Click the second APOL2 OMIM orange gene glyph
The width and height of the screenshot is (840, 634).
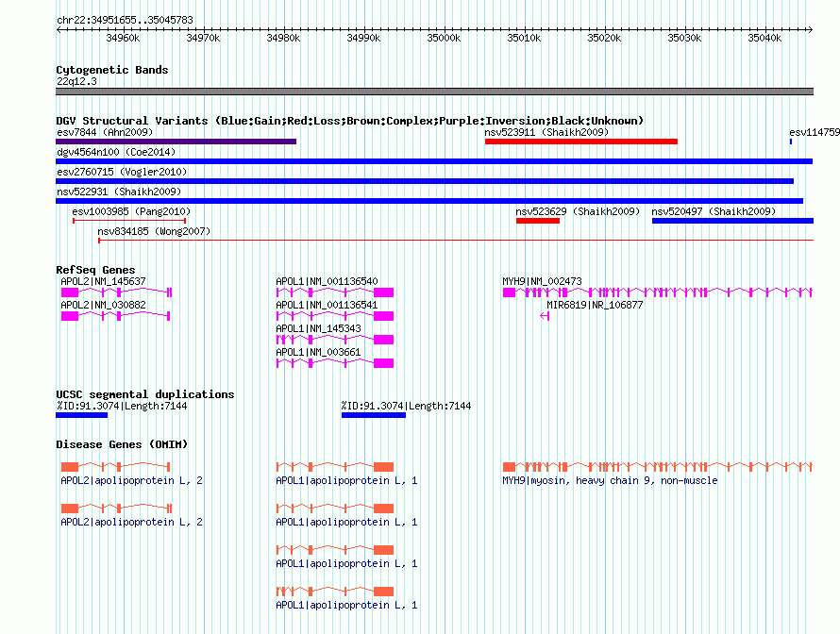tap(116, 509)
